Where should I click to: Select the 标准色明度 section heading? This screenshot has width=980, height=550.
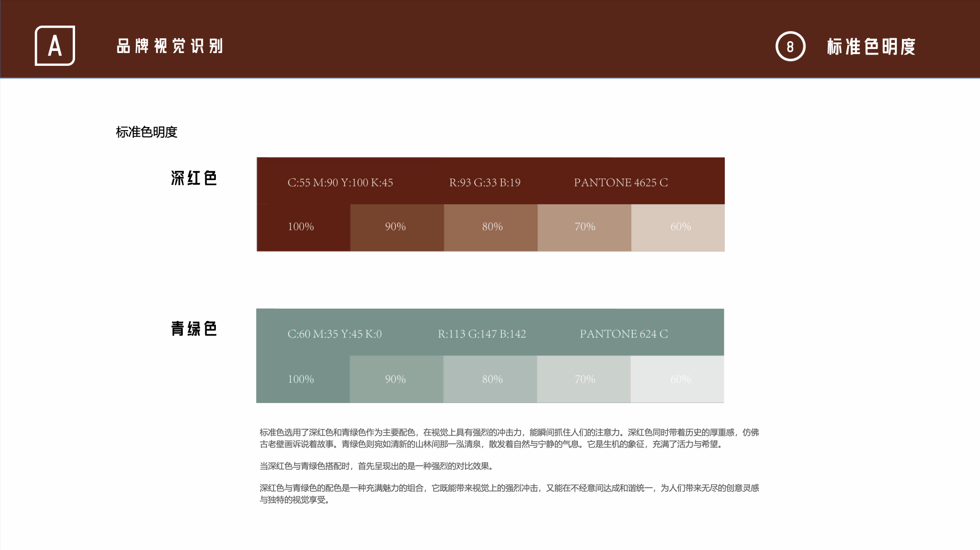tap(146, 132)
